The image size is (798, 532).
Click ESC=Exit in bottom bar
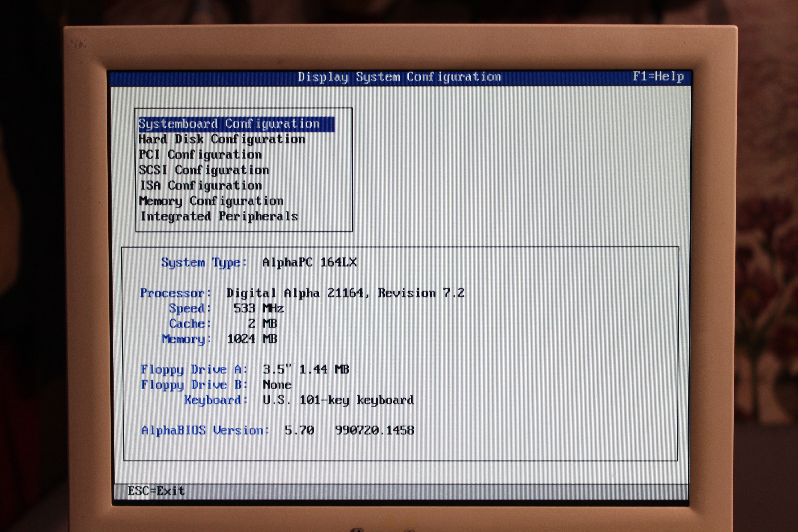pos(156,491)
